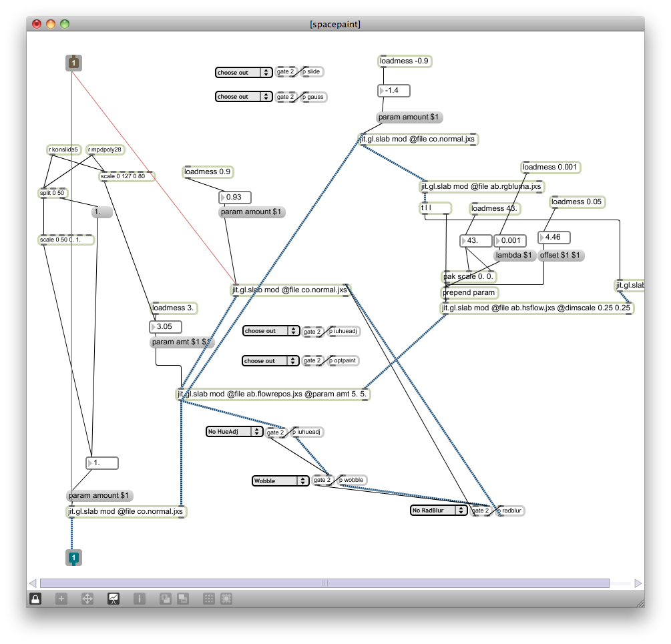The height and width of the screenshot is (644, 671).
Task: Click the offset $1 $1 message box
Action: pyautogui.click(x=560, y=256)
